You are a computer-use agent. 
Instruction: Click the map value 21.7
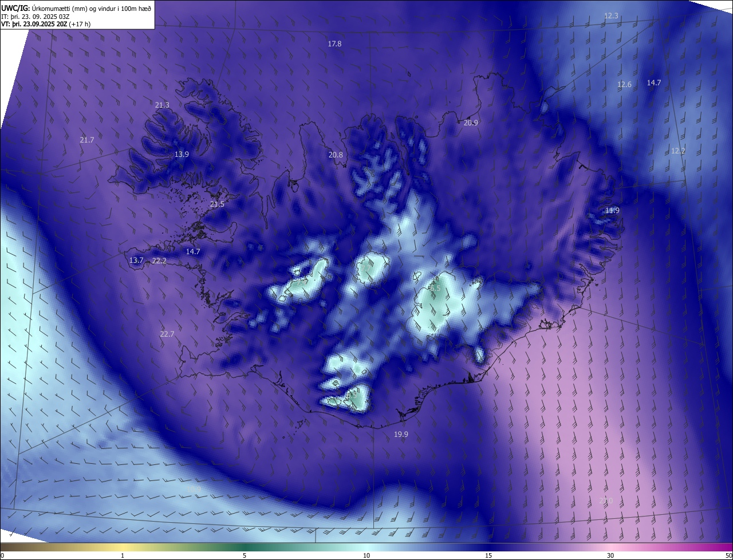click(x=87, y=140)
